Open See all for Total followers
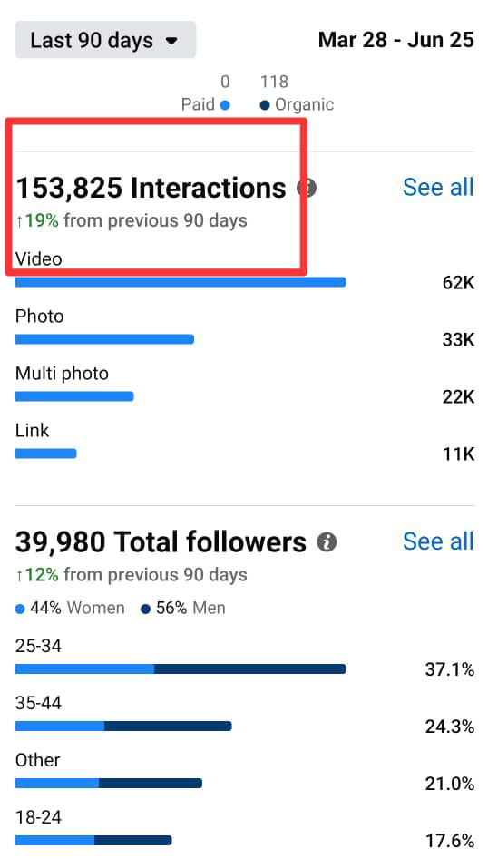 click(438, 541)
